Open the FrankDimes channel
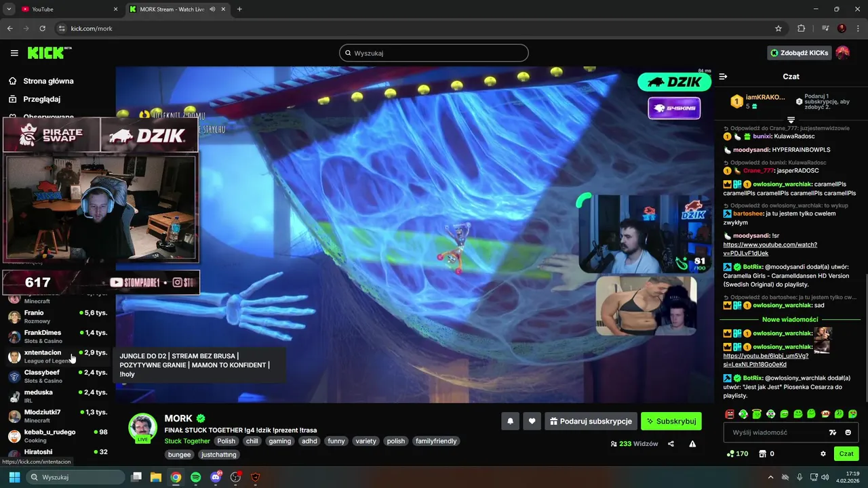Image resolution: width=868 pixels, height=488 pixels. point(58,336)
